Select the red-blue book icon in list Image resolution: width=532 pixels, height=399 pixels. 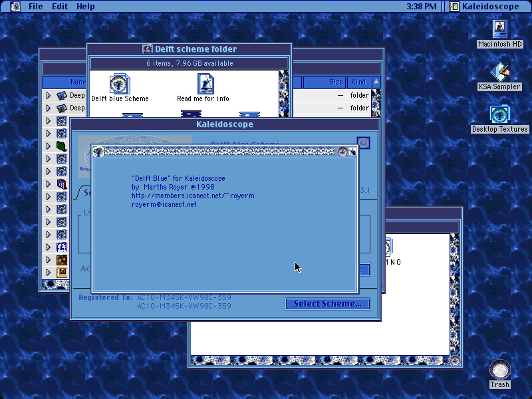point(61,184)
